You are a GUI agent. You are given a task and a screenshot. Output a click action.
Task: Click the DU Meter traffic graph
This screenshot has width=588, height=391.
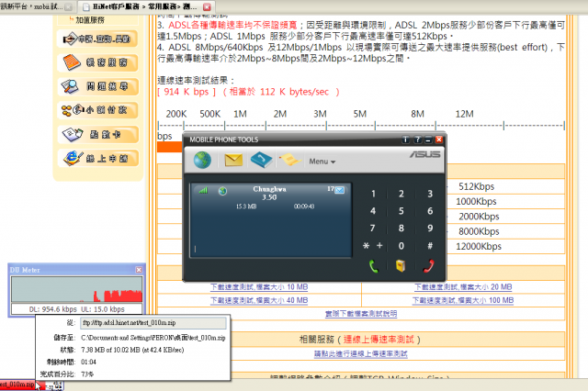click(x=77, y=289)
